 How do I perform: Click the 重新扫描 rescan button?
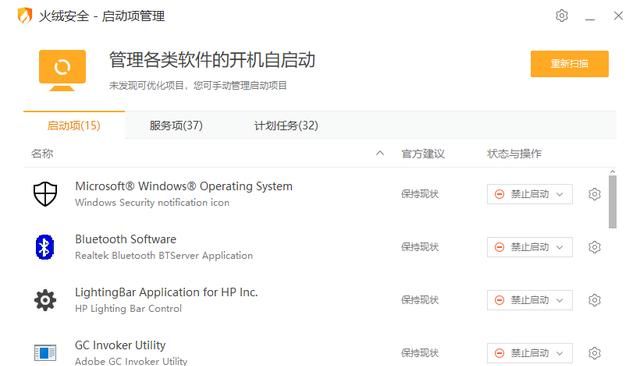coord(569,64)
